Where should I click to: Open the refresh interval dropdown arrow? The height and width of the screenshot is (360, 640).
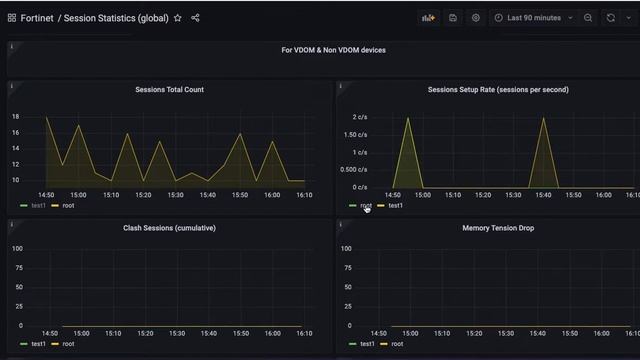pyautogui.click(x=629, y=18)
